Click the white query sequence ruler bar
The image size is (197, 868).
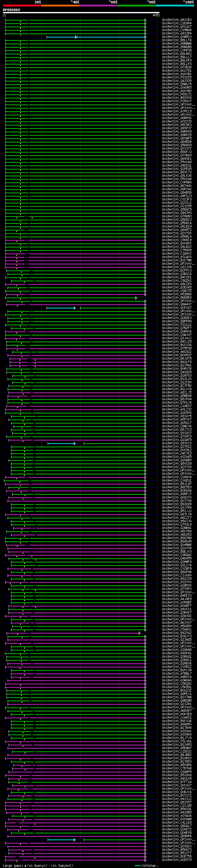pyautogui.click(x=81, y=12)
